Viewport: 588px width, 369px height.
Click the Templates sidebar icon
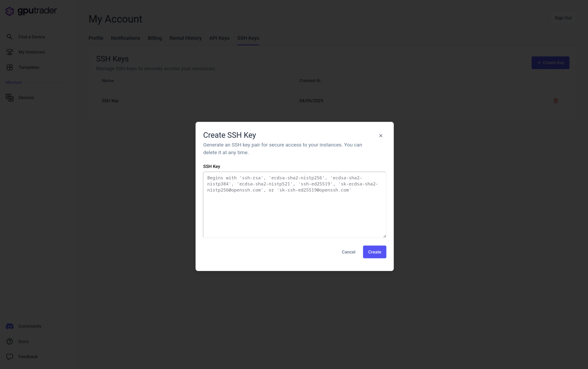point(10,67)
